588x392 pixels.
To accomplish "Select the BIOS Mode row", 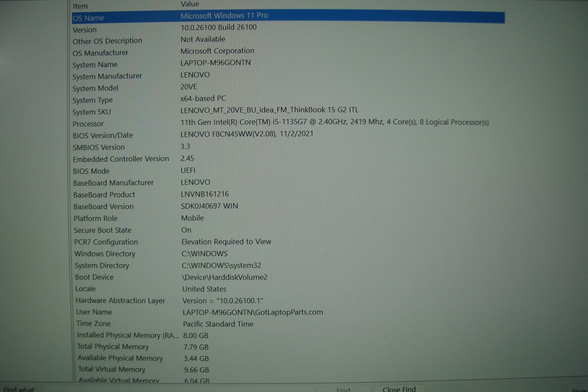I will 91,171.
